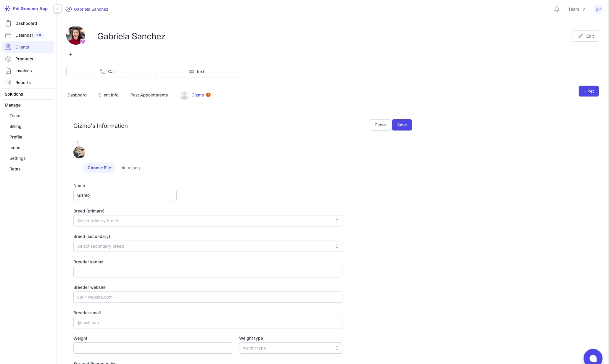This screenshot has width=609, height=364.
Task: Expand the weight type dropdown
Action: pos(290,348)
